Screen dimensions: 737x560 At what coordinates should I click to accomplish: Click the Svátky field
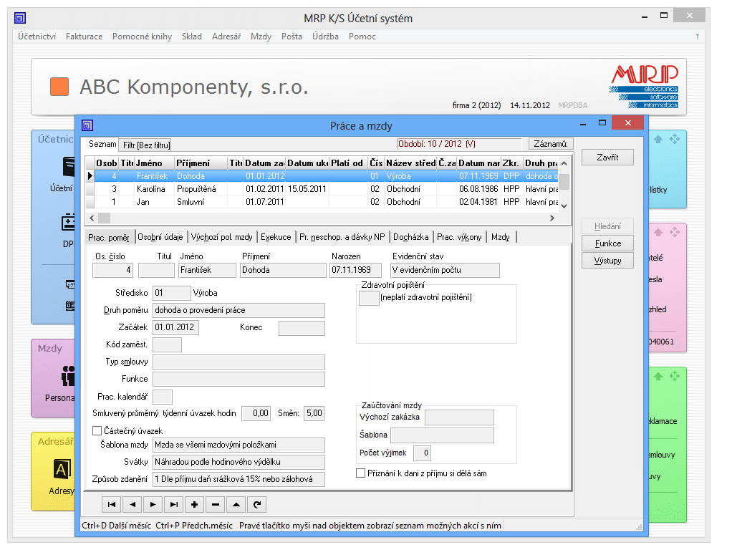coord(239,463)
